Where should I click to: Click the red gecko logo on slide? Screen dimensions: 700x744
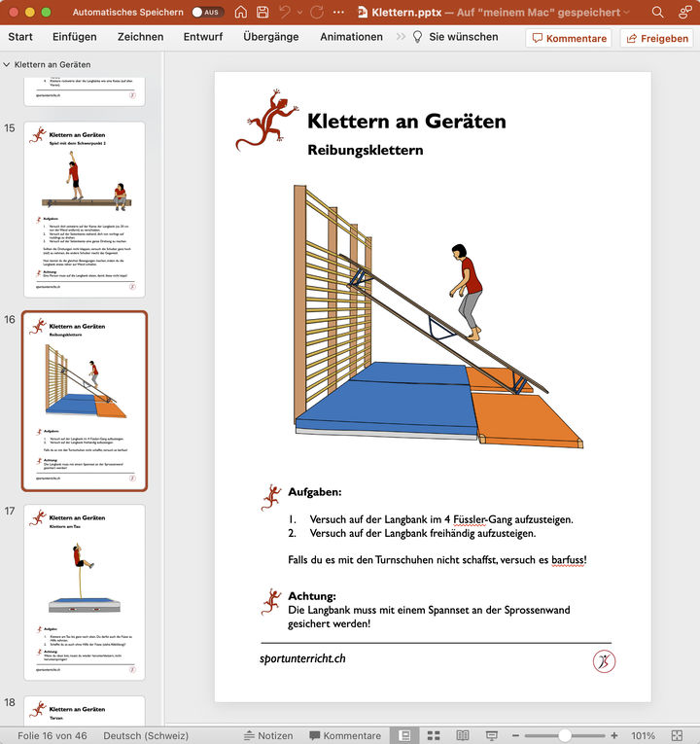coord(267,120)
